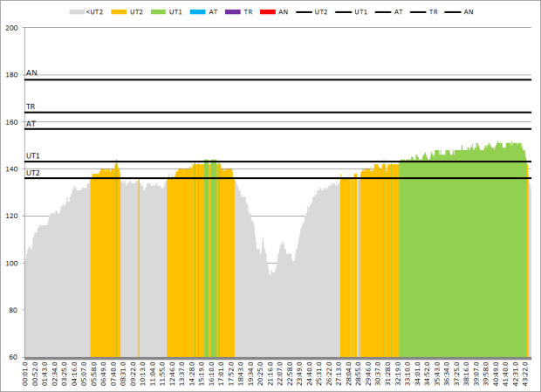Click the 200 value on the y-axis
The height and width of the screenshot is (392, 541).
pyautogui.click(x=13, y=28)
